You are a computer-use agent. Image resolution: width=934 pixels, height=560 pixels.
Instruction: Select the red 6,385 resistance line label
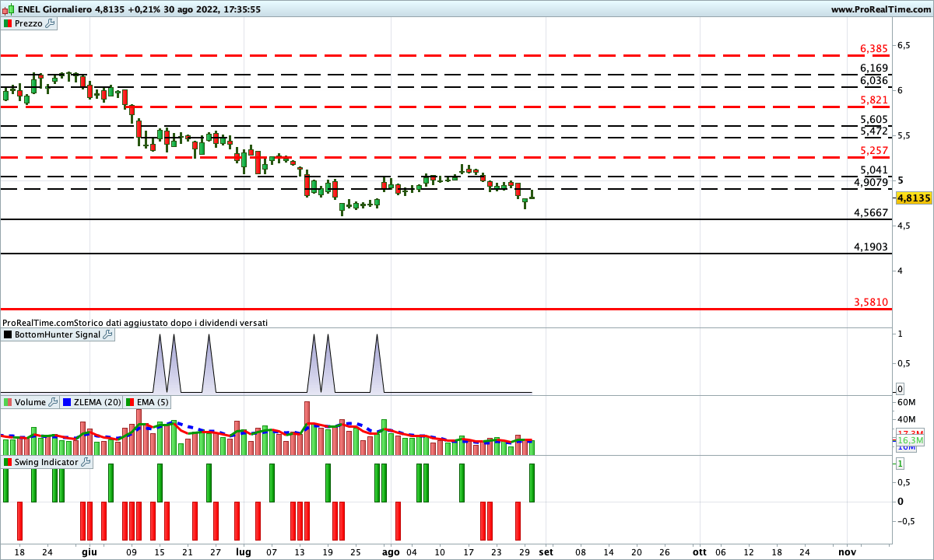[x=873, y=49]
